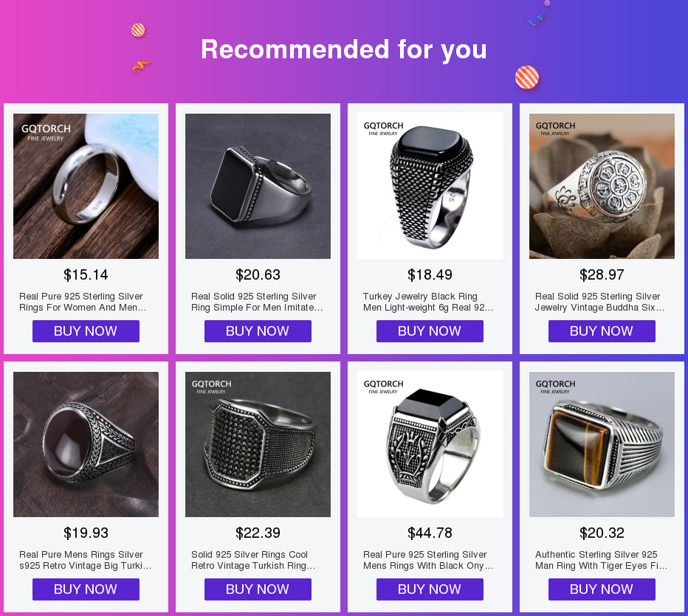Open the plain silver band ring image

86,186
